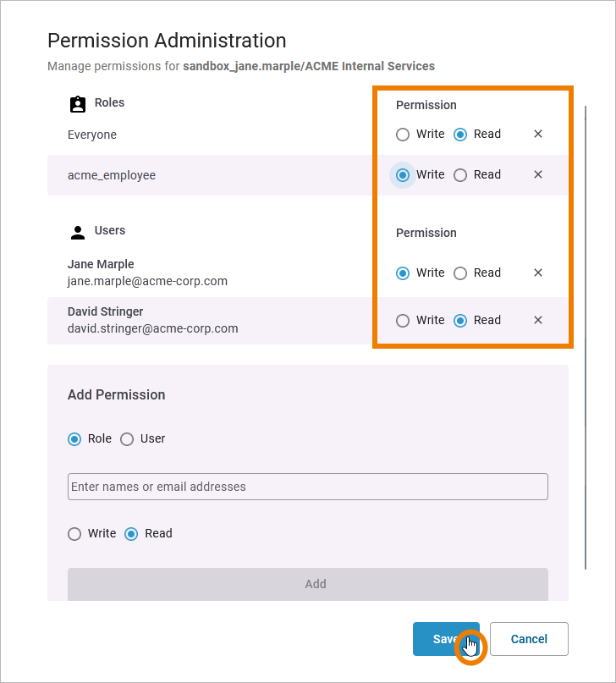The image size is (616, 683).
Task: Set Everyone role to Write
Action: click(403, 134)
